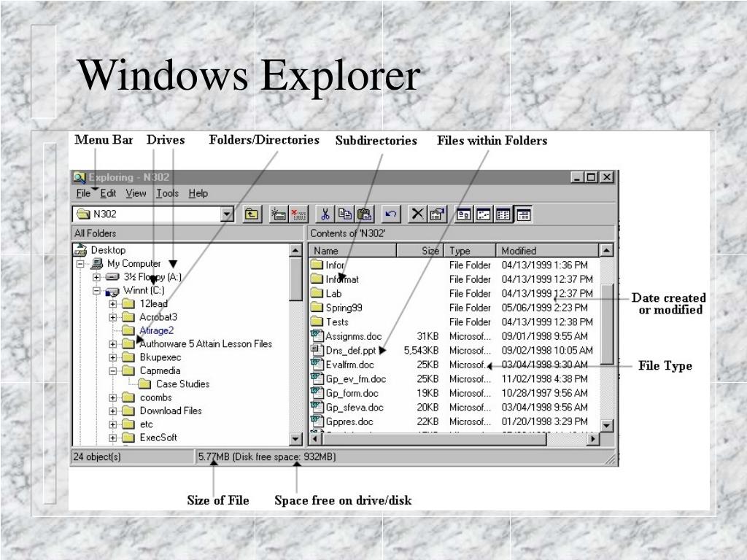
Task: Expand the ExecSoft folder node
Action: pyautogui.click(x=113, y=437)
